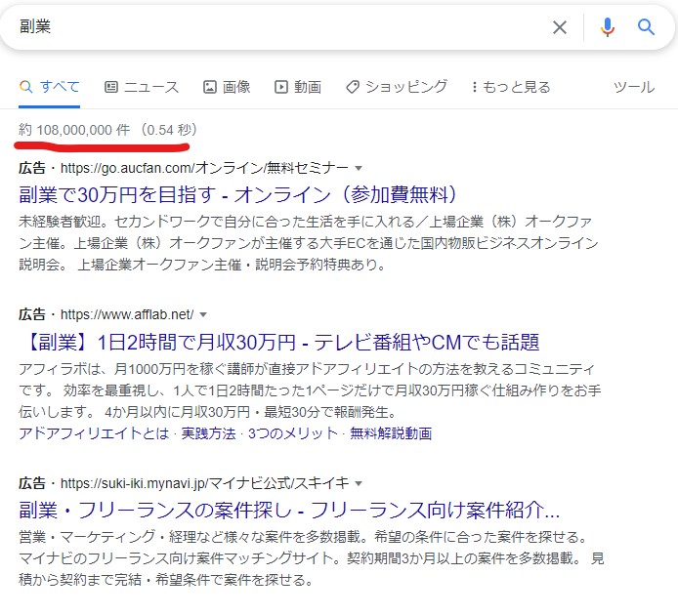Click the アフィラボは description text

[x=310, y=390]
